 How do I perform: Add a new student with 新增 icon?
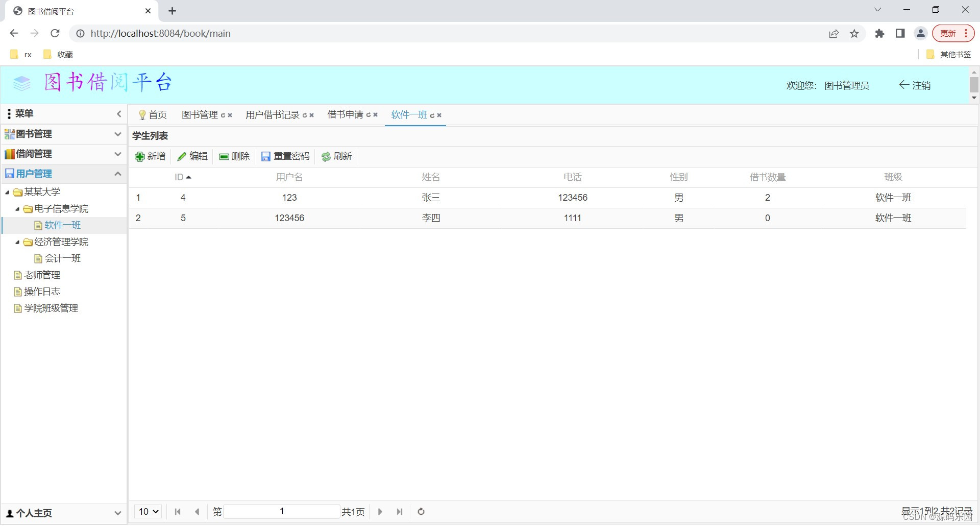tap(140, 156)
